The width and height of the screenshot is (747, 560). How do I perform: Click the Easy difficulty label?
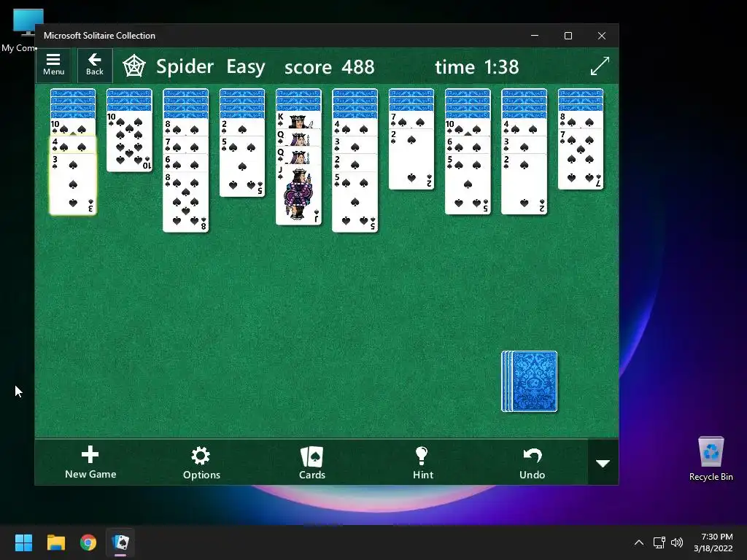point(245,66)
